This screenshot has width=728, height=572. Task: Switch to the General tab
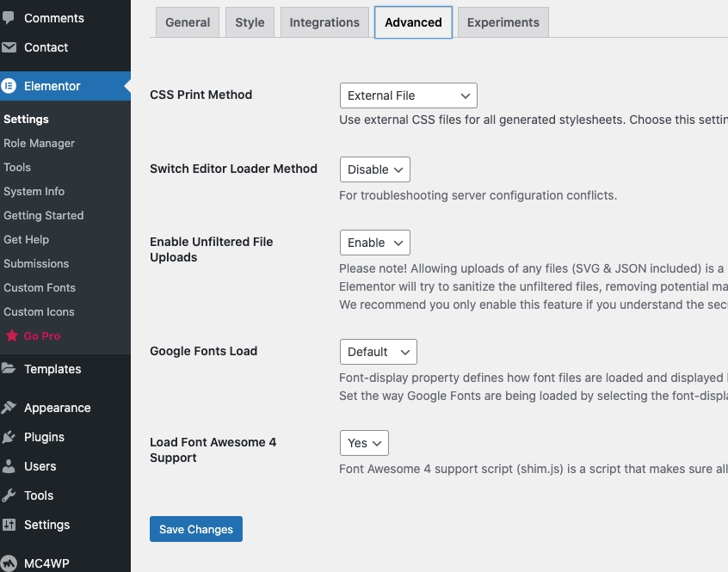point(188,22)
